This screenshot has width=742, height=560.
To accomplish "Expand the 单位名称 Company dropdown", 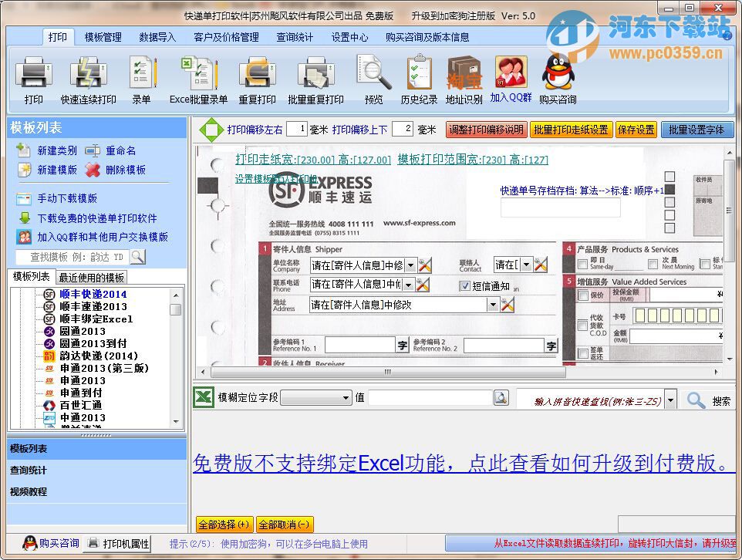I will 410,265.
